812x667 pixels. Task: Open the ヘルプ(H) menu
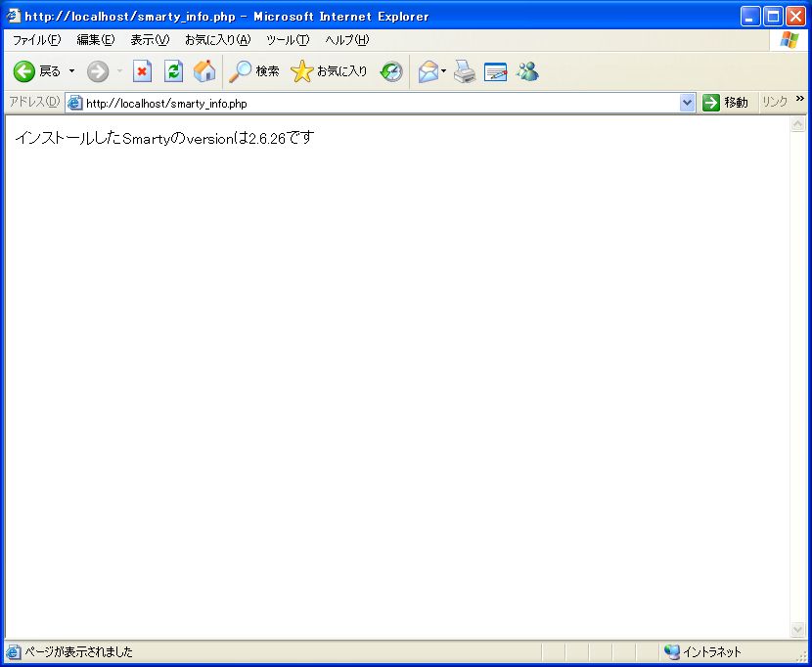click(x=347, y=40)
